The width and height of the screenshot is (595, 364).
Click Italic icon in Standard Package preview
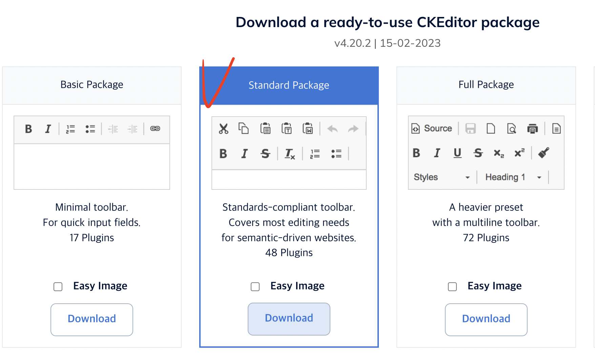(x=244, y=154)
